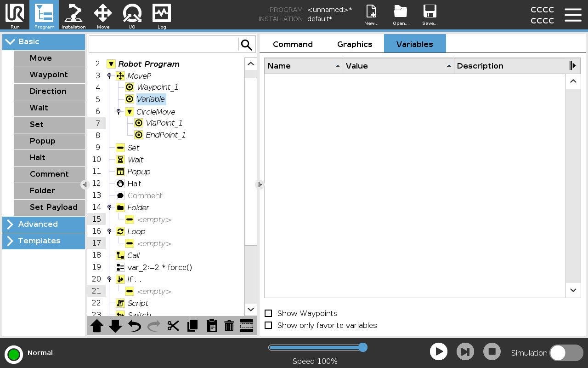
Task: Click the paste clipboard icon
Action: (x=211, y=326)
